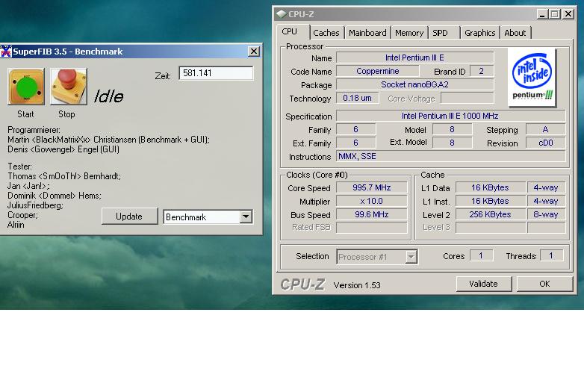This screenshot has width=584, height=392.
Task: Close the SuperFIB 3.5 Benchmark window
Action: [x=254, y=52]
